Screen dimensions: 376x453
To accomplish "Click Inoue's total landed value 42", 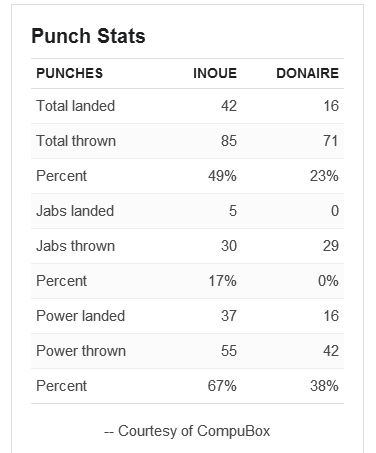I will point(229,106).
